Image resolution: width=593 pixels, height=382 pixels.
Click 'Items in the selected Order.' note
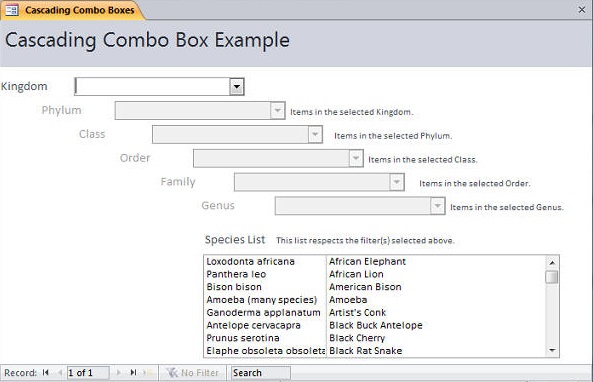coord(475,183)
